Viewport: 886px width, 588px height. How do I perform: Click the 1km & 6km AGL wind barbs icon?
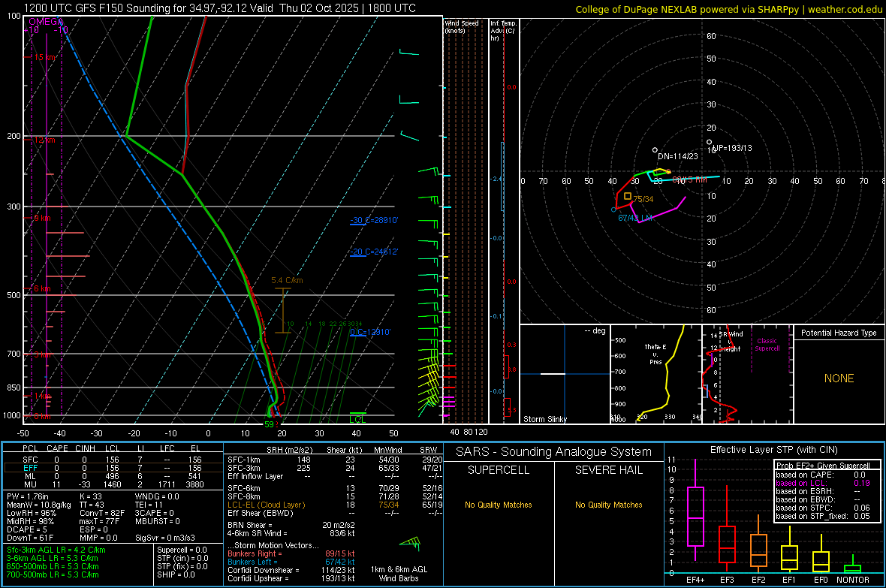(x=410, y=544)
